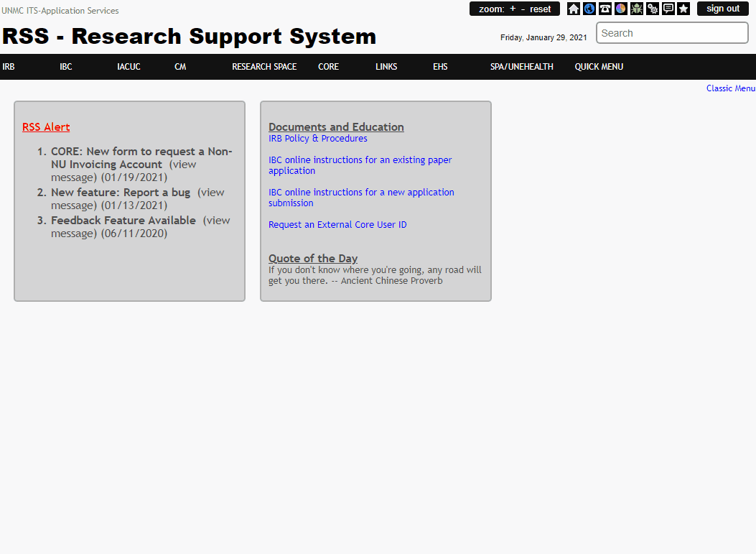Open settings with the gears icon

(x=653, y=9)
